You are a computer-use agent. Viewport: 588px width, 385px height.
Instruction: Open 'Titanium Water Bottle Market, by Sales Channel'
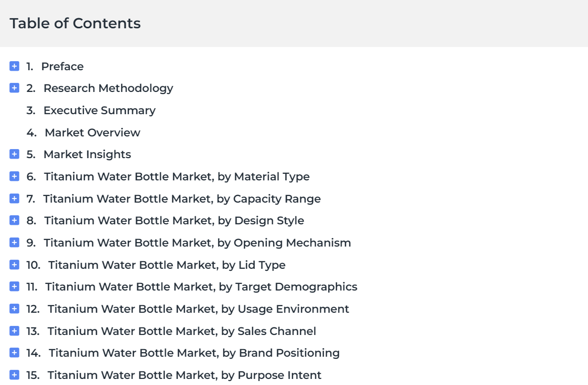[182, 331]
